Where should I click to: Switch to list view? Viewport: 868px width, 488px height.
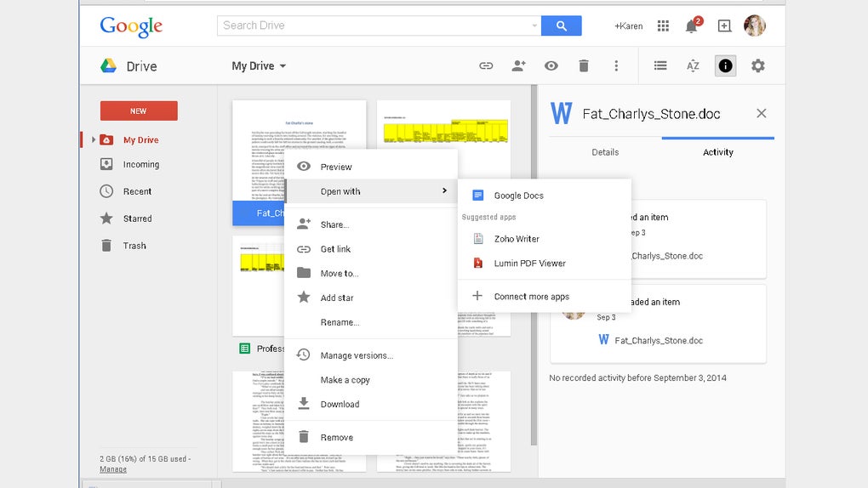click(x=660, y=65)
